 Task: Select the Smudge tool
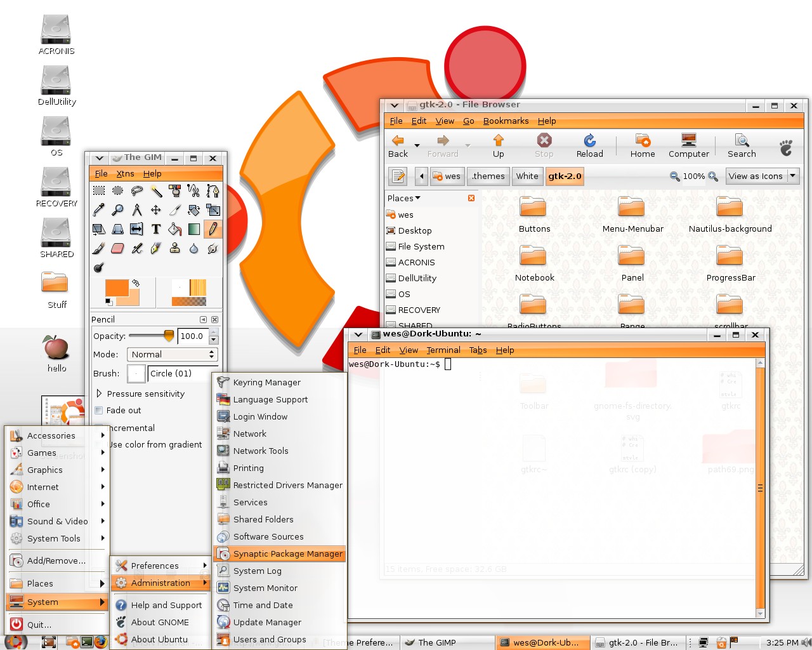tap(213, 248)
